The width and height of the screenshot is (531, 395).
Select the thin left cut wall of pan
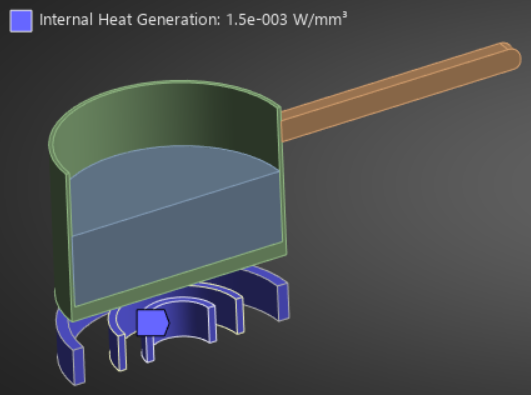click(70, 244)
